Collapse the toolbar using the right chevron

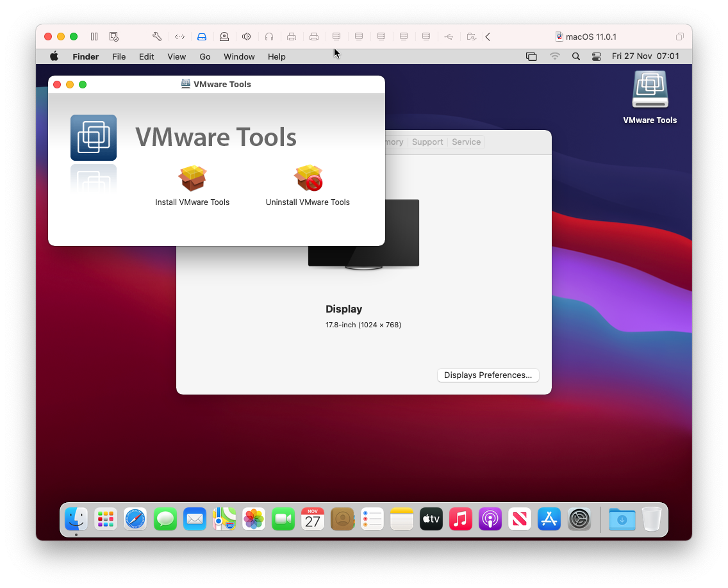pyautogui.click(x=488, y=37)
